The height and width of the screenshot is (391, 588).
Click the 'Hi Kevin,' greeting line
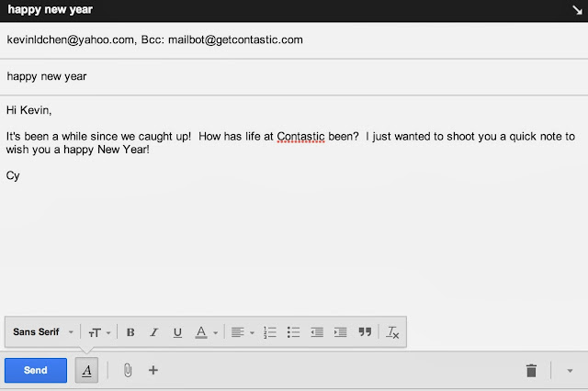click(x=28, y=110)
